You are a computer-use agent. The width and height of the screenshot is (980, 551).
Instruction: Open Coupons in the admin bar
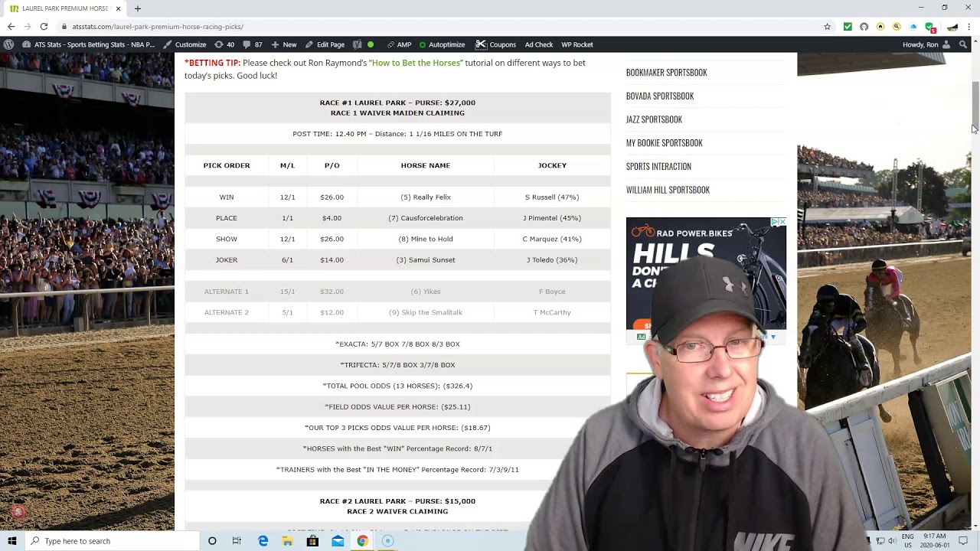pyautogui.click(x=496, y=44)
